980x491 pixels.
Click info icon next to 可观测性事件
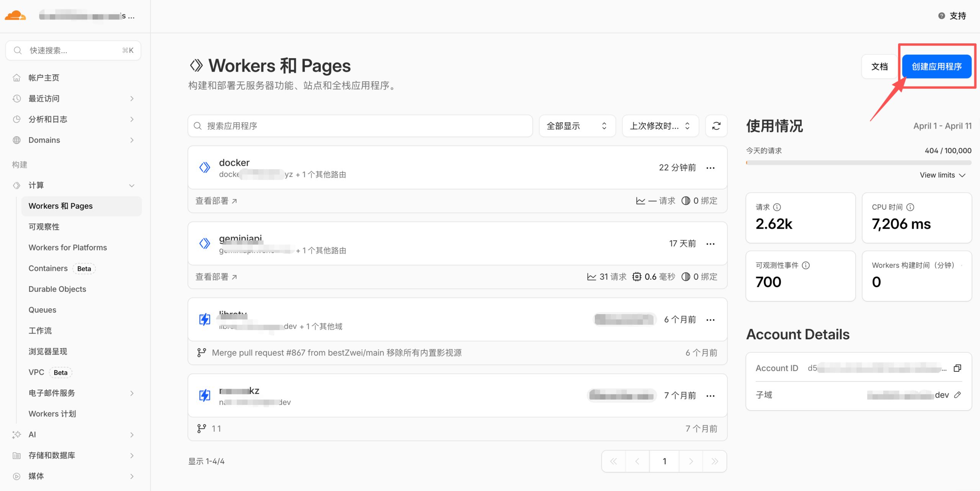point(806,265)
